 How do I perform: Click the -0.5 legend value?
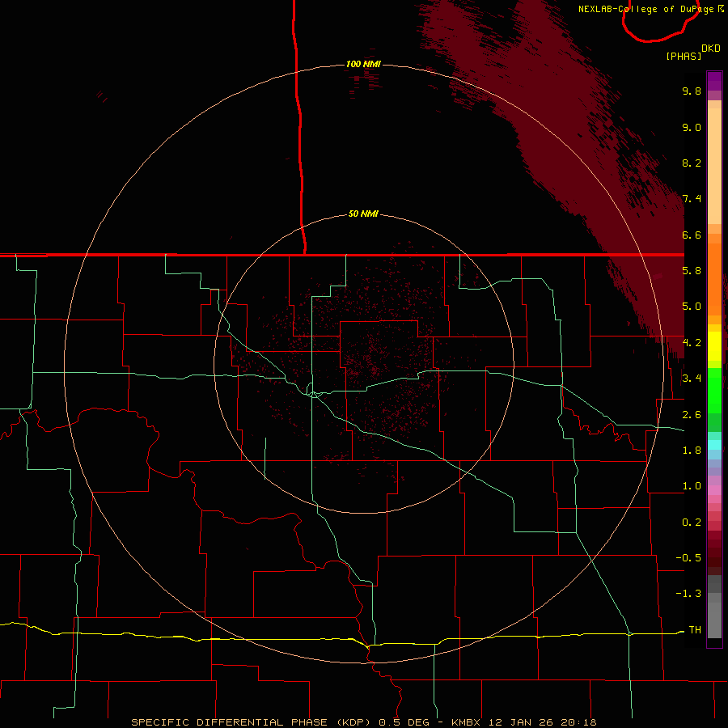pos(688,558)
